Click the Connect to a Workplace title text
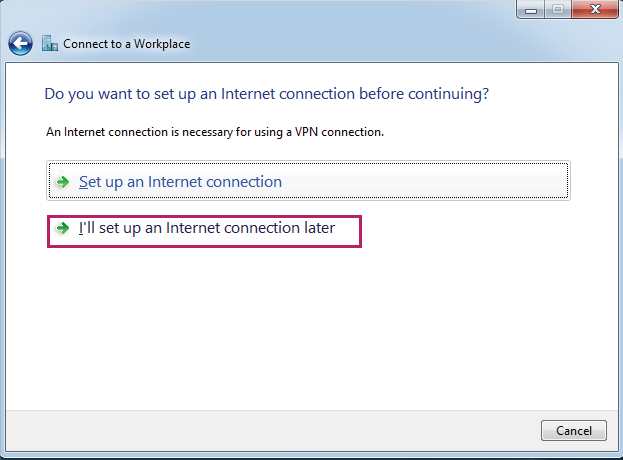Screen dimensions: 623x460 (x=126, y=44)
